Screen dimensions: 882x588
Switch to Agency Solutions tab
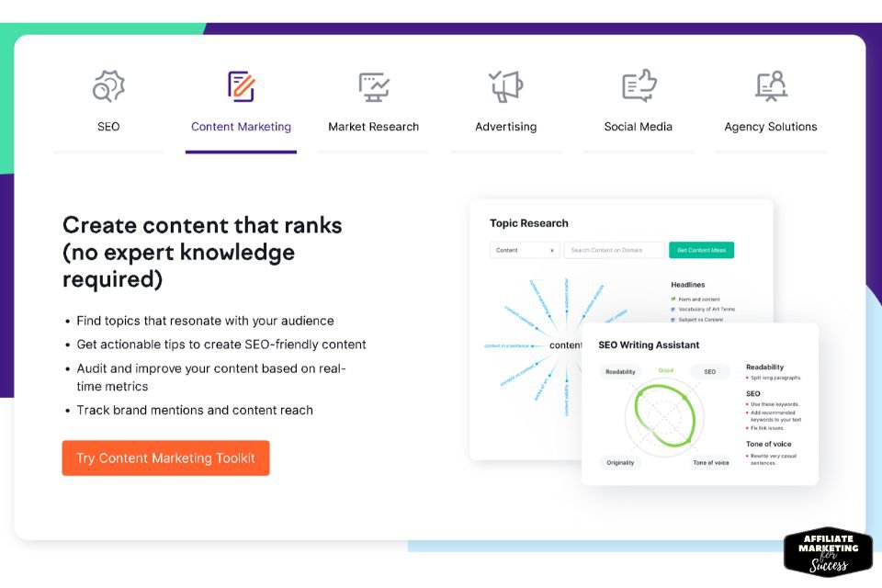(771, 127)
